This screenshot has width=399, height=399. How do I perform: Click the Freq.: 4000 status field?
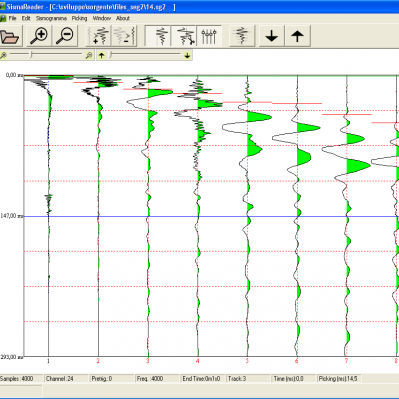(157, 379)
